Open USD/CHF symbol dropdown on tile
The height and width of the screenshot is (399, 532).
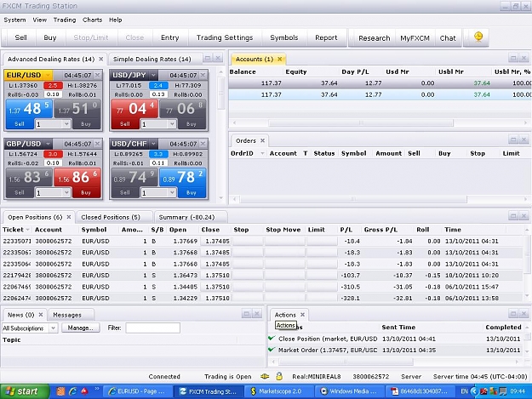point(153,144)
